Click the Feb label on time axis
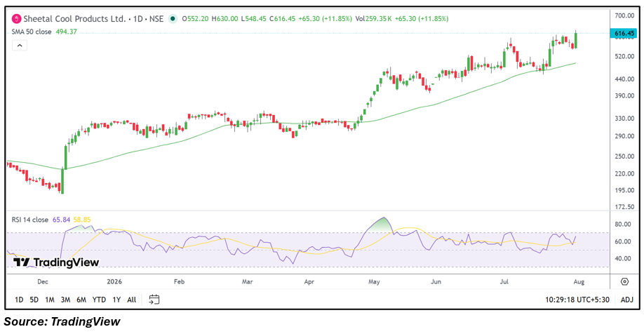This screenshot has width=644, height=334. [x=179, y=281]
